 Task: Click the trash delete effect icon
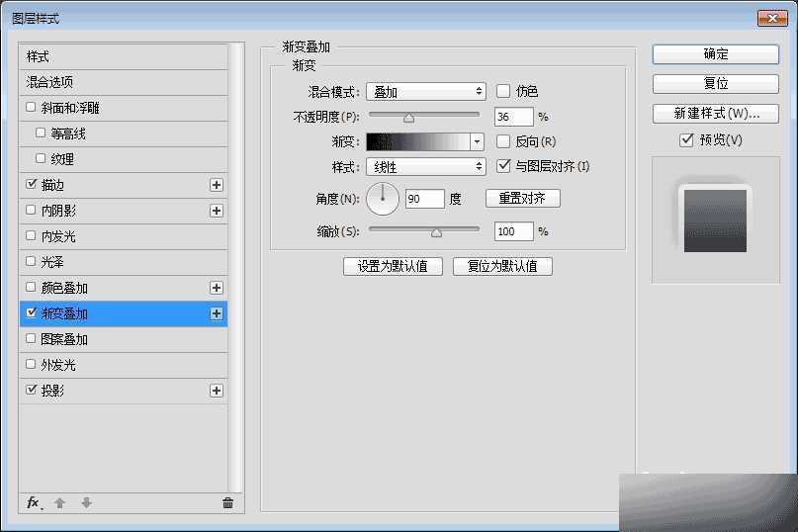228,503
